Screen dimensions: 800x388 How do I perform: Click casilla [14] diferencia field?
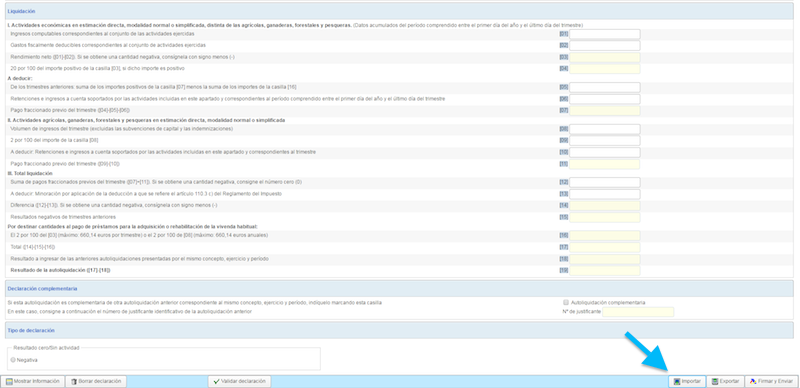605,205
